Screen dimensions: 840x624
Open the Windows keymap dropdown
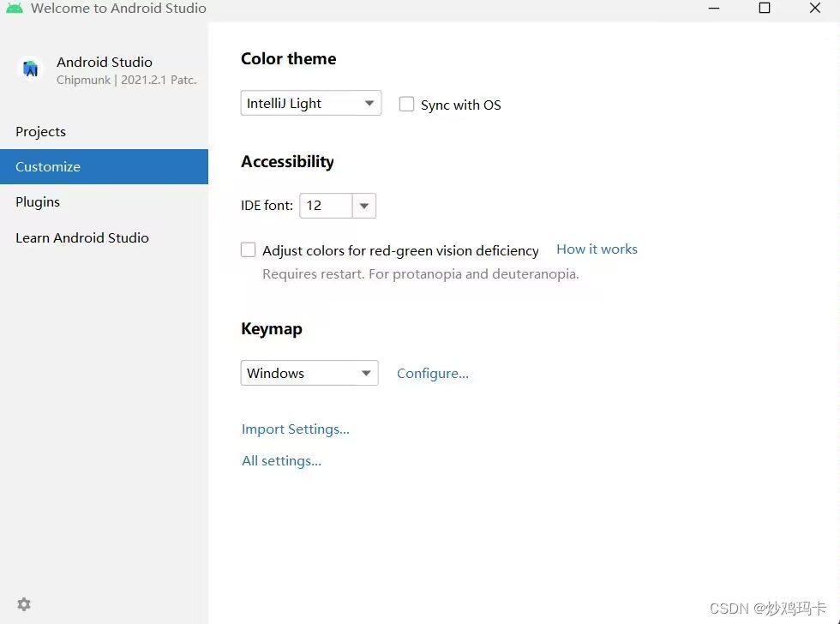[x=309, y=373]
